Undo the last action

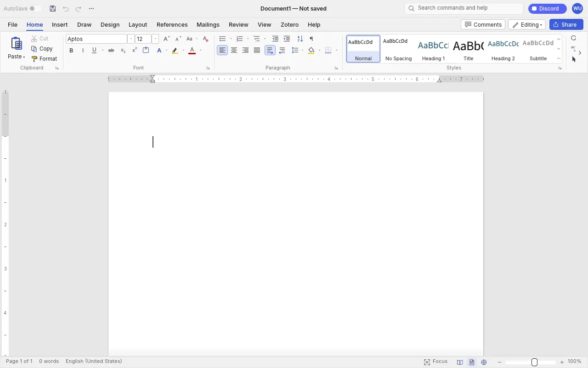coord(66,9)
